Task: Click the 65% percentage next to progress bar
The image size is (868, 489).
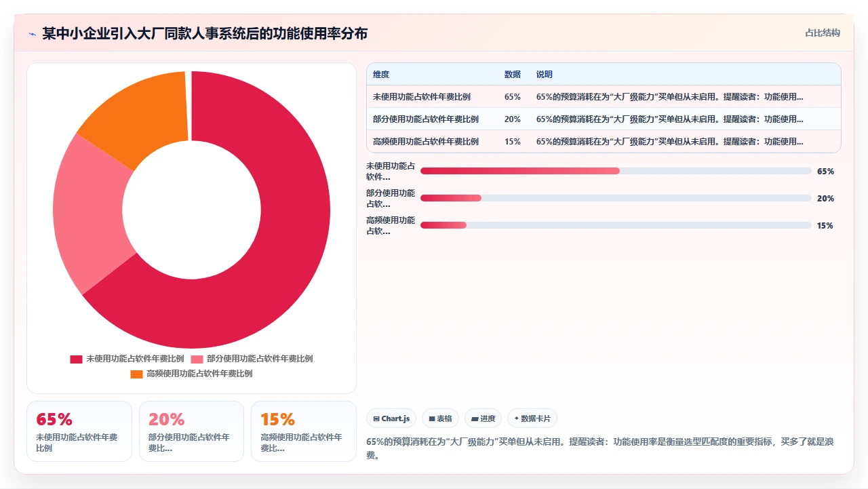Action: click(x=825, y=172)
